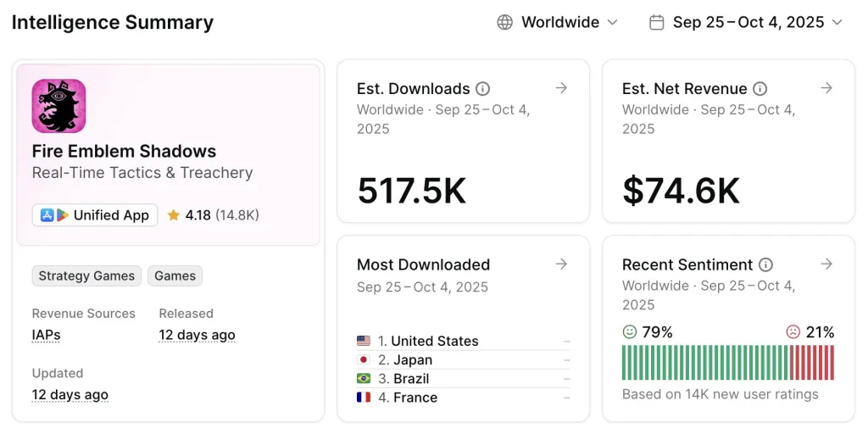
Task: Open Est. Net Revenue details arrow
Action: (826, 88)
